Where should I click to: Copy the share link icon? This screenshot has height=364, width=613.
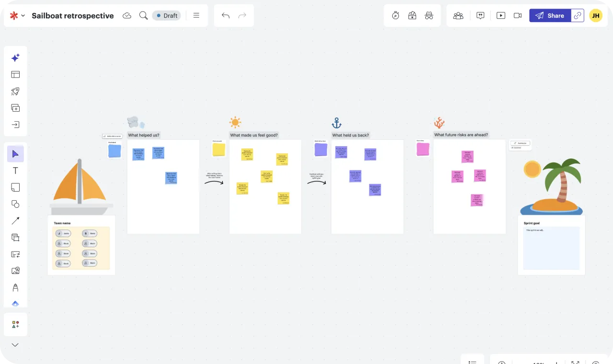tap(578, 15)
